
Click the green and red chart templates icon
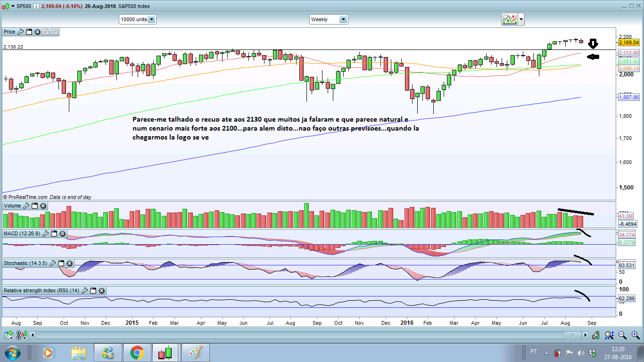[x=509, y=19]
